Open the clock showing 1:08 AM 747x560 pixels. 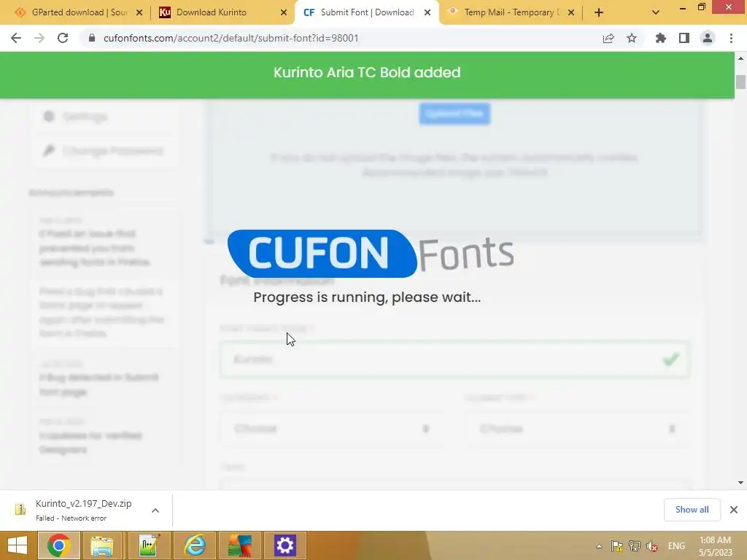pos(715,545)
